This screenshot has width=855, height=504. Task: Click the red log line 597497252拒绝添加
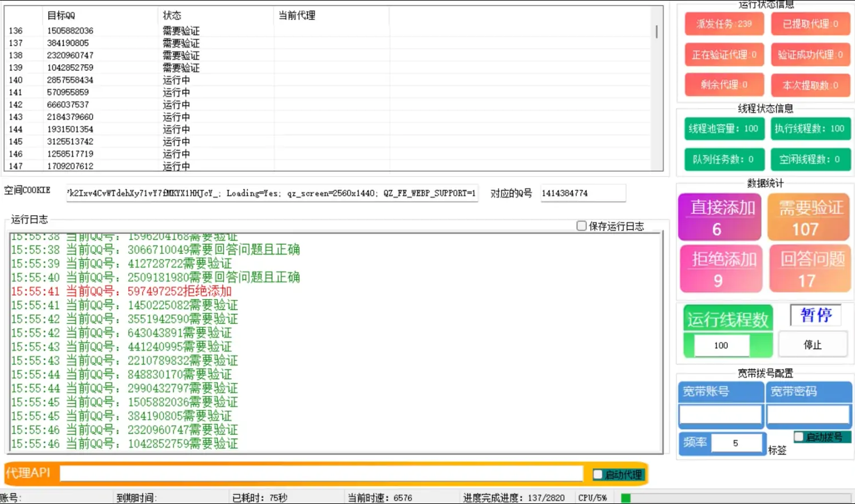tap(121, 291)
